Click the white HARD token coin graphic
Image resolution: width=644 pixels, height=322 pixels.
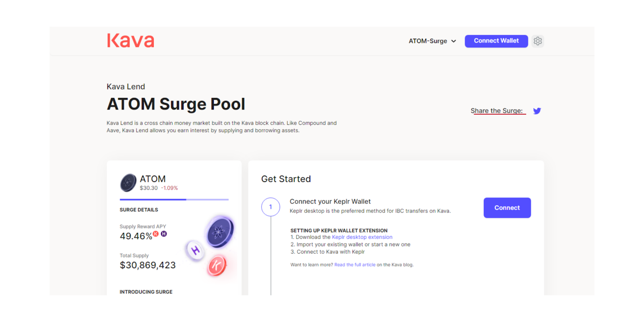[195, 250]
